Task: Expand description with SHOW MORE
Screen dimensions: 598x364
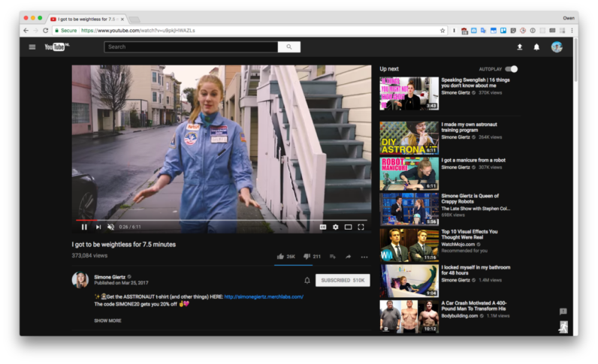Action: tap(107, 320)
